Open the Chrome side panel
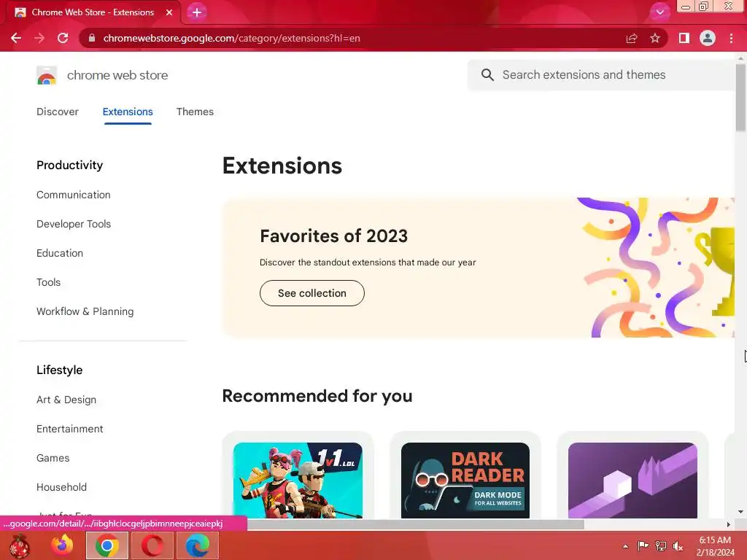The width and height of the screenshot is (747, 560). (684, 38)
